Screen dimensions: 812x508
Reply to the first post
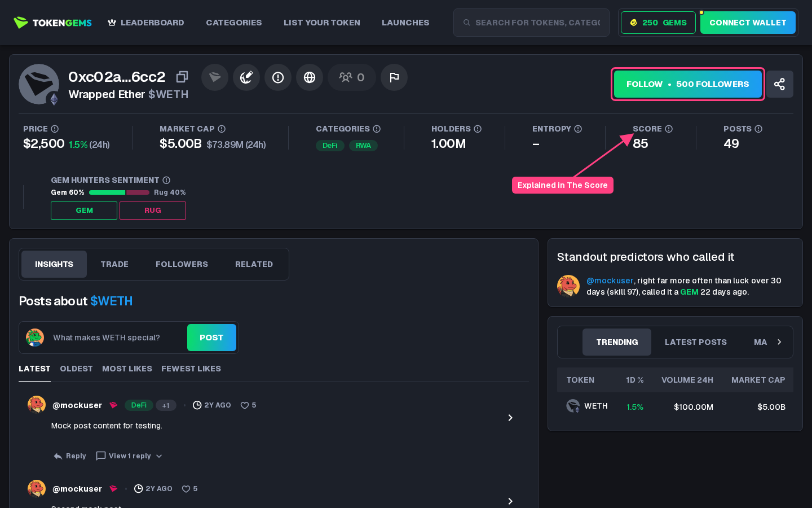(x=70, y=456)
